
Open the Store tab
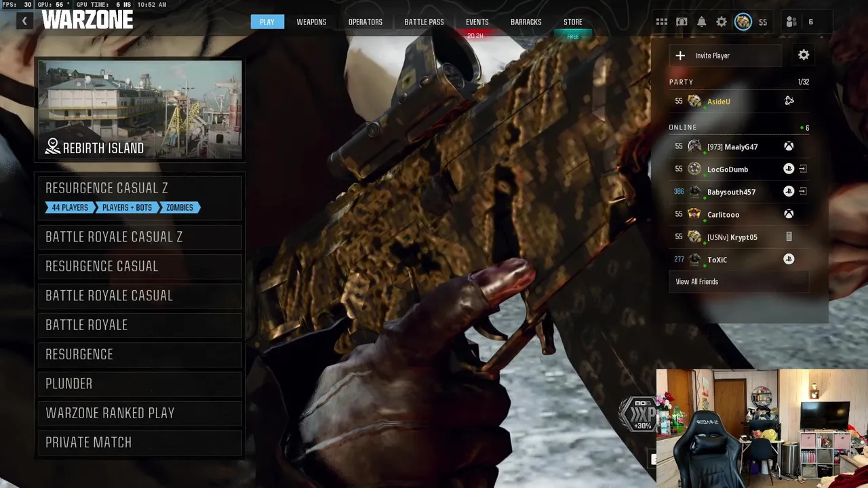coord(573,22)
